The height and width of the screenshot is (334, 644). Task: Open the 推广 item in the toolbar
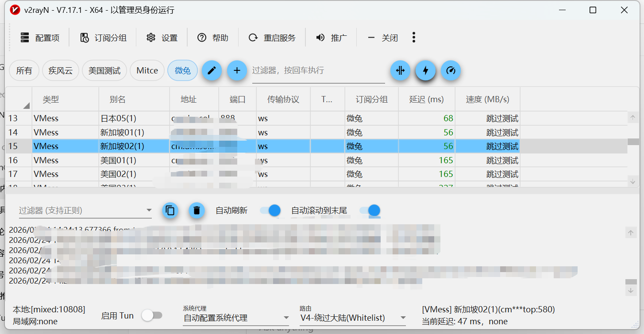click(331, 38)
